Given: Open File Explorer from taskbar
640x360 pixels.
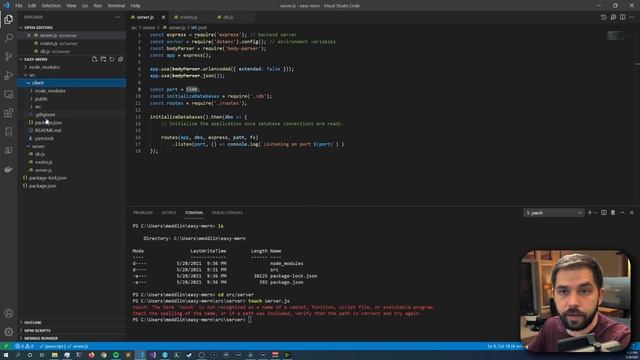Looking at the screenshot, I should (x=54, y=355).
